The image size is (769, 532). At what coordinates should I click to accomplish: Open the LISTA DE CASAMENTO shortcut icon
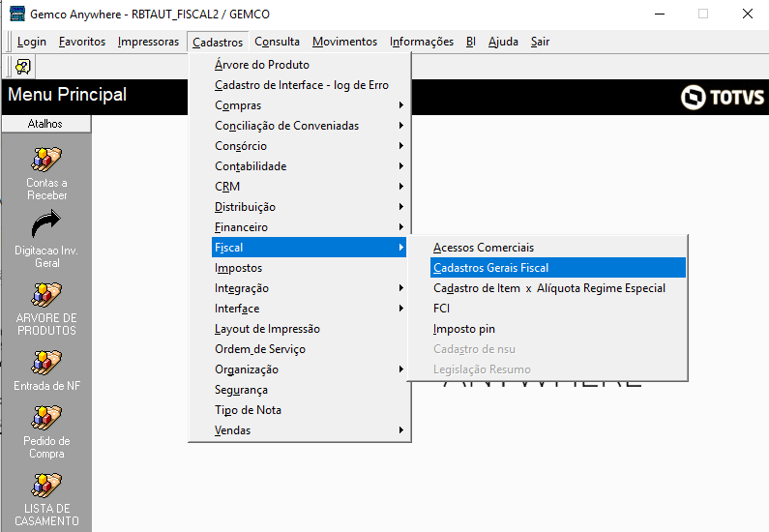46,485
